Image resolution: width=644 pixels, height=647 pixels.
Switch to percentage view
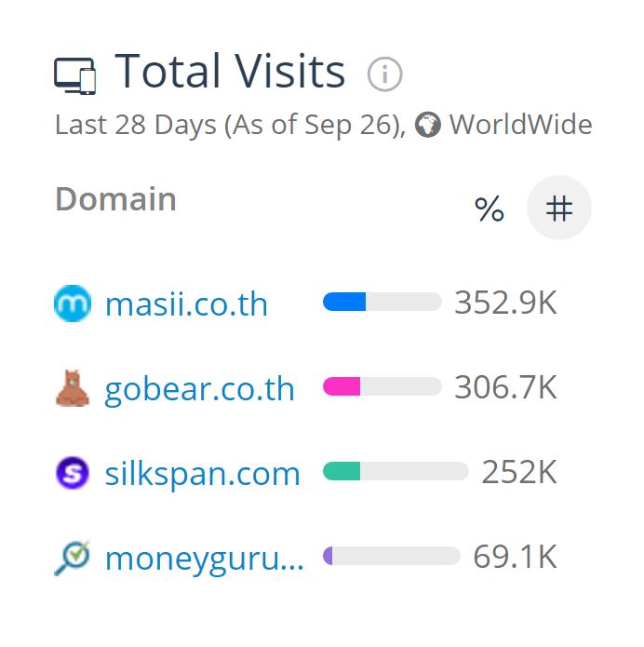point(489,209)
